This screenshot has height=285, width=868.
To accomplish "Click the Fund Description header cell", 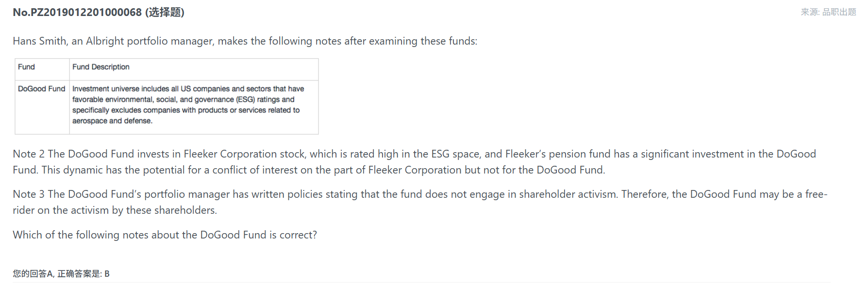I will tap(194, 69).
